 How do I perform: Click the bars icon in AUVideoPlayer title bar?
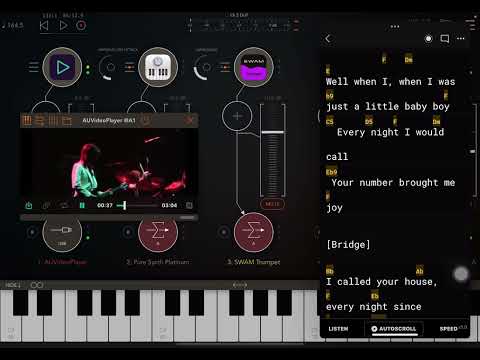(53, 121)
